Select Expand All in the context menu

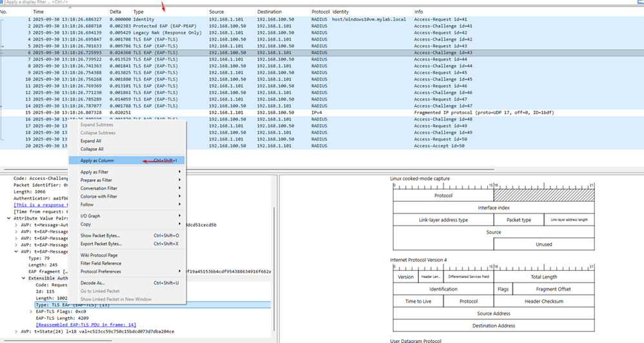point(91,141)
